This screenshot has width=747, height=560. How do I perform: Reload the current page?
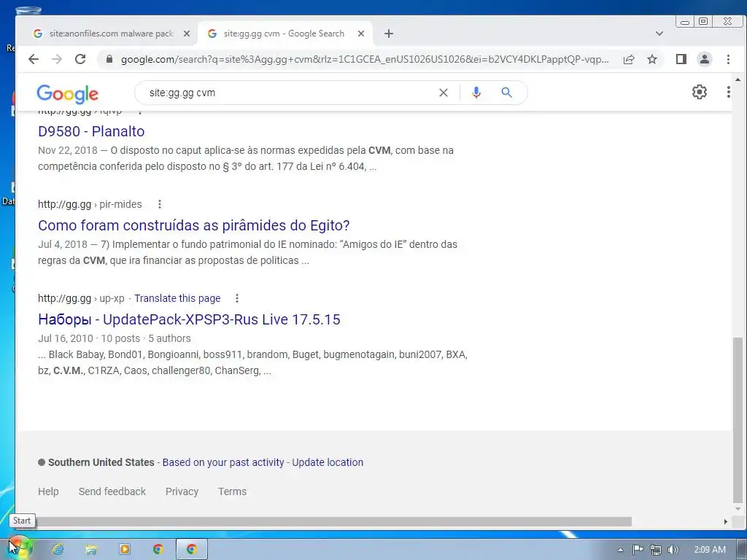click(80, 59)
